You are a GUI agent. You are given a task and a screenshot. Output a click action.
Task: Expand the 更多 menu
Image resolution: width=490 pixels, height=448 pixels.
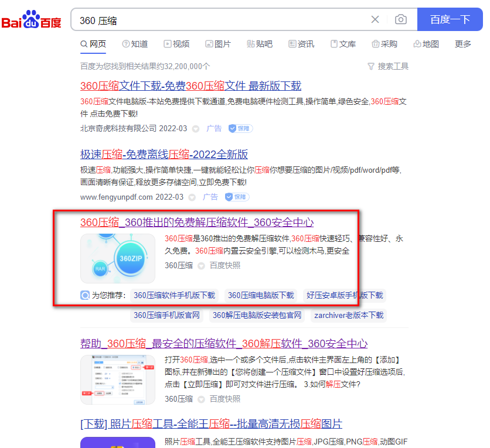coord(463,44)
